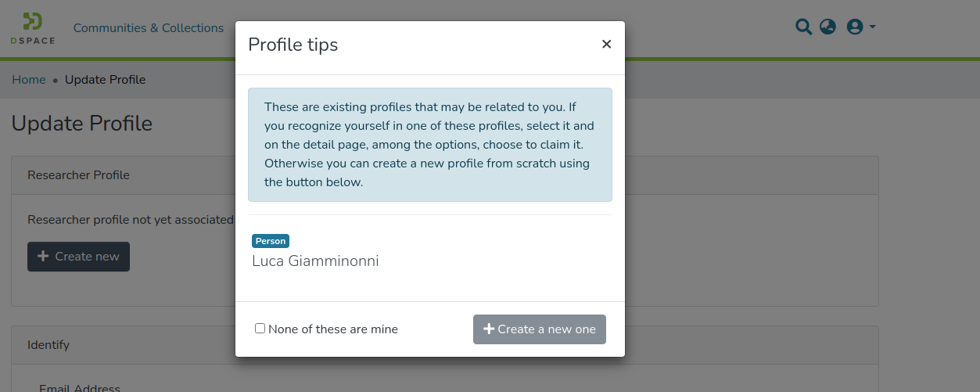Click the language globe icon
Image resolution: width=980 pixels, height=392 pixels.
[x=827, y=27]
